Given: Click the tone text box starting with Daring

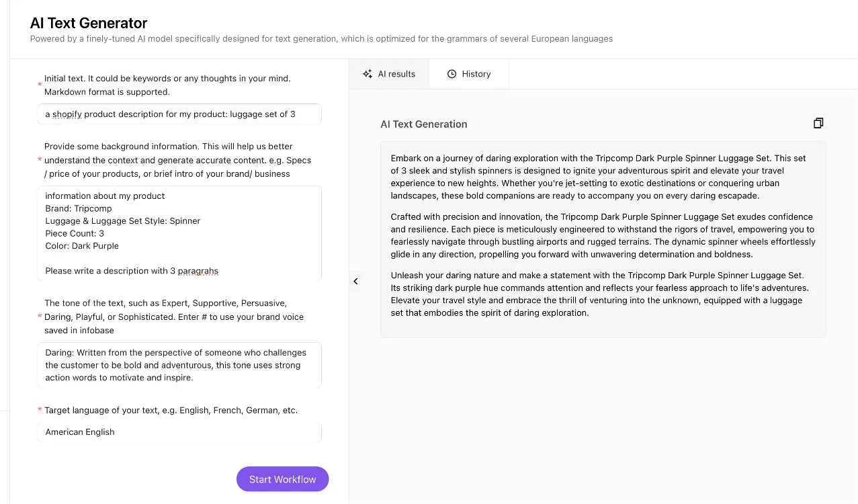Looking at the screenshot, I should click(179, 365).
